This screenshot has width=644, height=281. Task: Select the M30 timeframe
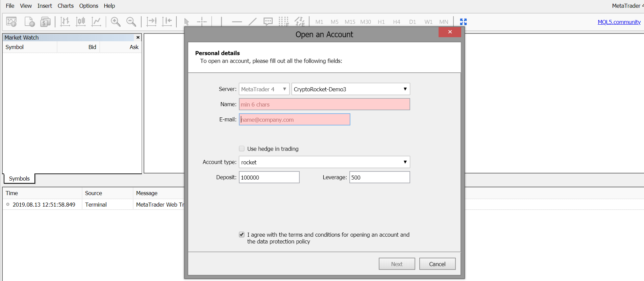pyautogui.click(x=366, y=22)
